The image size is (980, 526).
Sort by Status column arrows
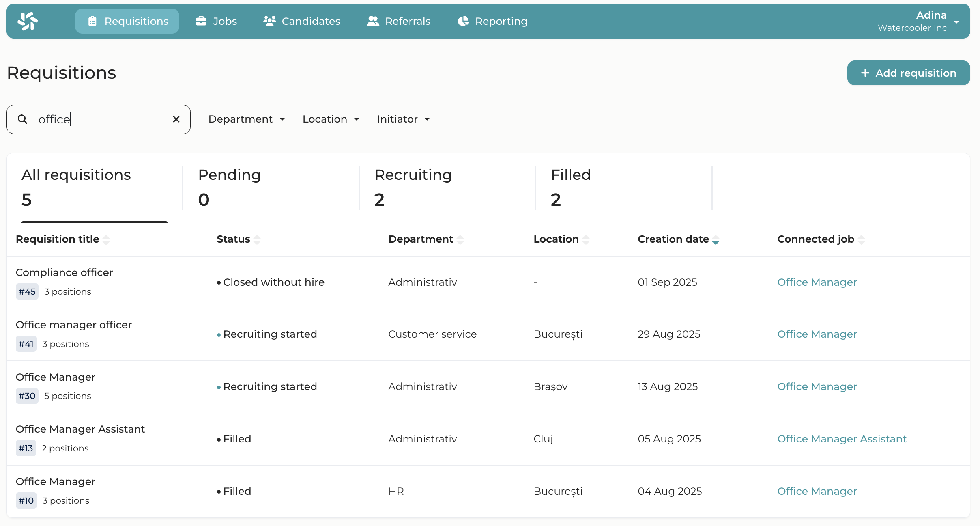(x=257, y=240)
